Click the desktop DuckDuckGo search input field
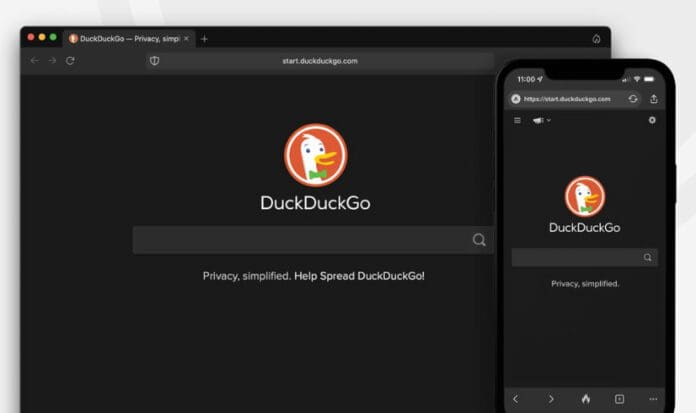The image size is (696, 413). [x=300, y=240]
